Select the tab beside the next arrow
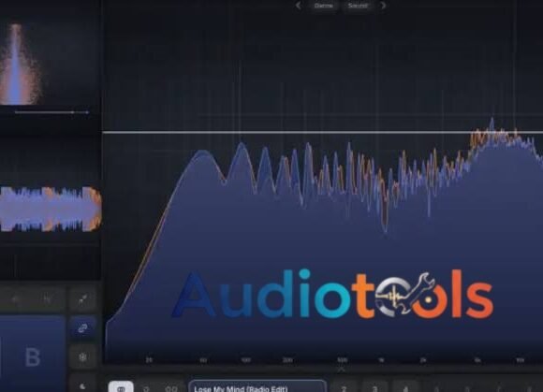The width and height of the screenshot is (543, 392). click(358, 6)
